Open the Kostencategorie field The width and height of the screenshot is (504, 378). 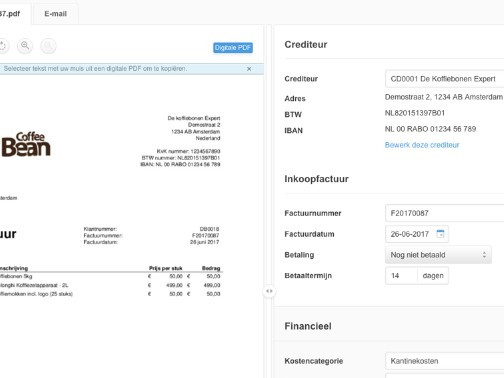445,361
